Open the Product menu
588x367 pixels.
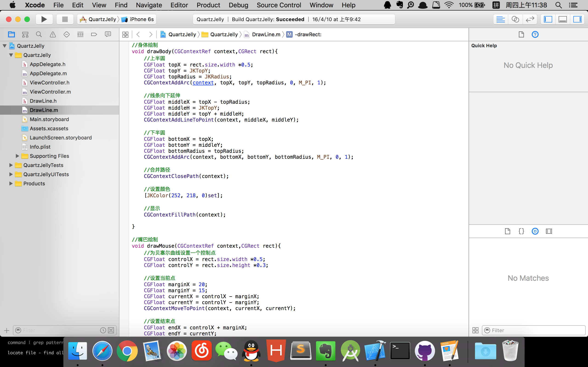[x=208, y=5]
